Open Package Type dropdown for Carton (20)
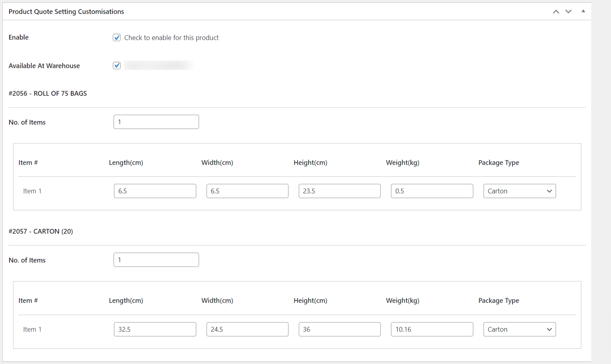Screen dimensions: 611x364 point(520,329)
